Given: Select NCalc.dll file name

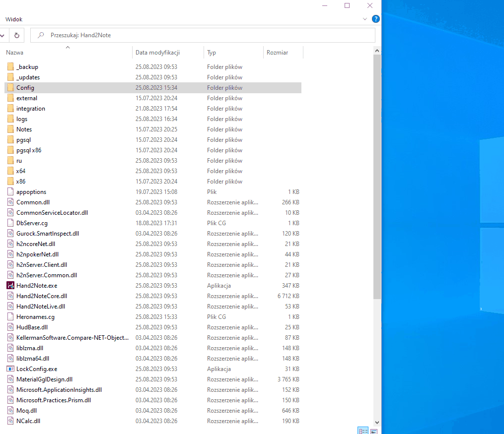Looking at the screenshot, I should click(28, 421).
